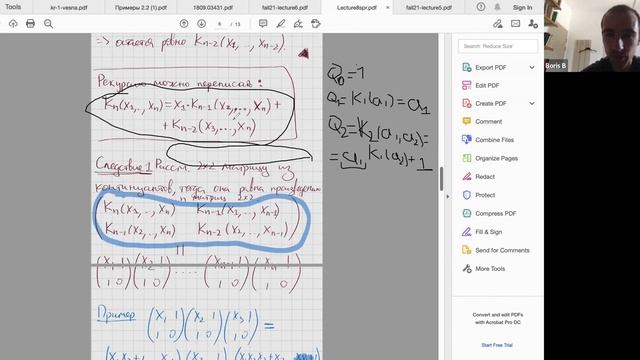Screen dimensions: 640x360
Task: Click the tools search field
Action: pos(498,46)
